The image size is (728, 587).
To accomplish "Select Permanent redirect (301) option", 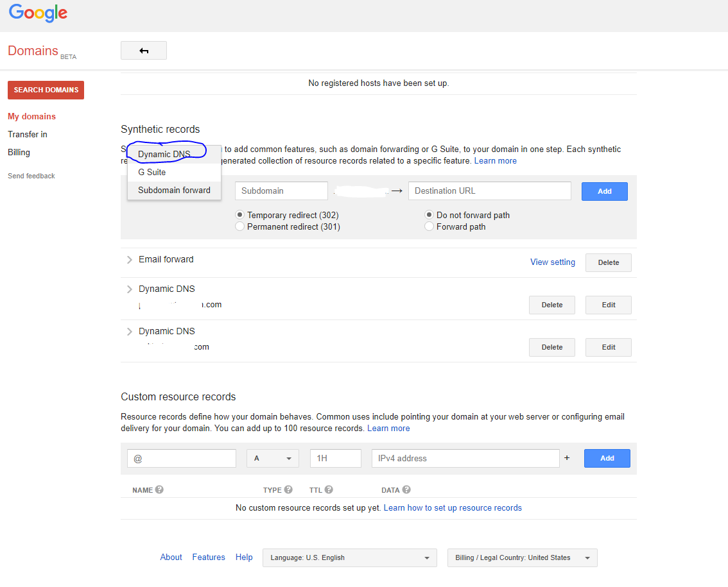I will point(239,226).
